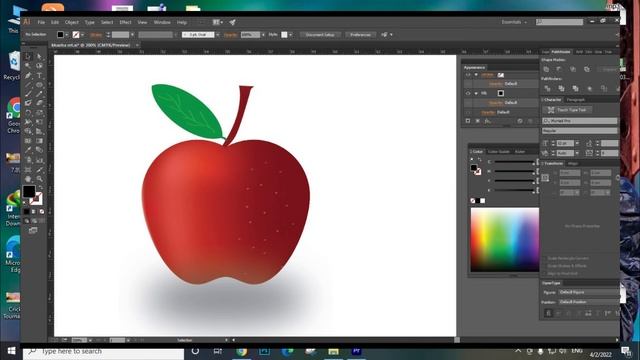Switch to the Paragraph tab
The height and width of the screenshot is (360, 640).
(576, 100)
